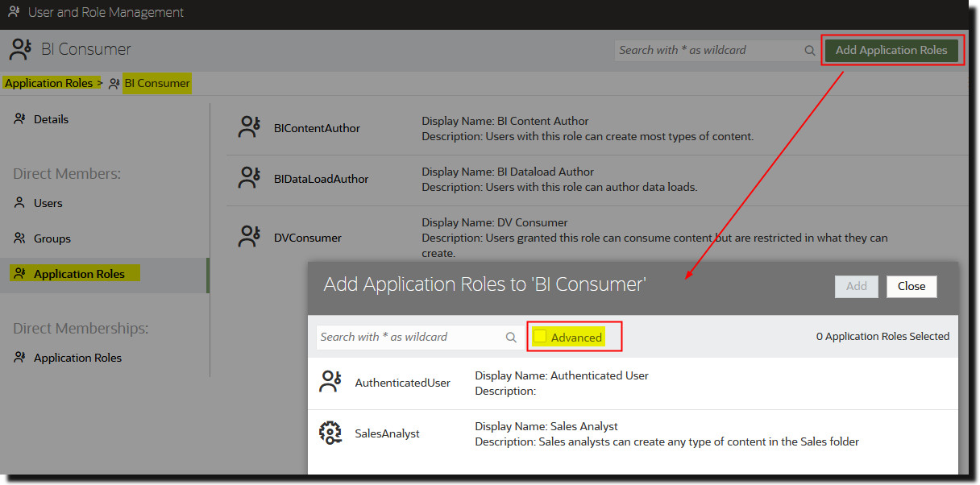Screen dimensions: 980x485
Task: Click the Sales analysts description text
Action: click(x=667, y=441)
